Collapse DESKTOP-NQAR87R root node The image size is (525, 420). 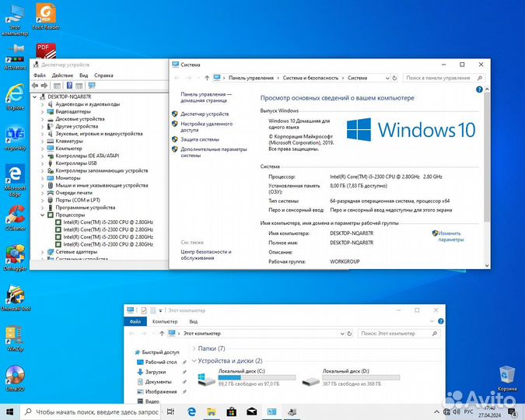tap(34, 96)
